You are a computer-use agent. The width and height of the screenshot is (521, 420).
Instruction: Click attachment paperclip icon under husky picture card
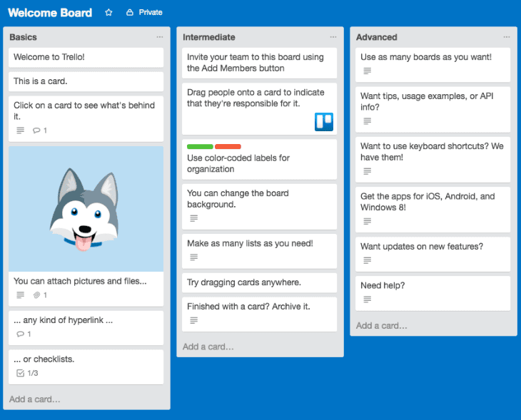tap(36, 295)
